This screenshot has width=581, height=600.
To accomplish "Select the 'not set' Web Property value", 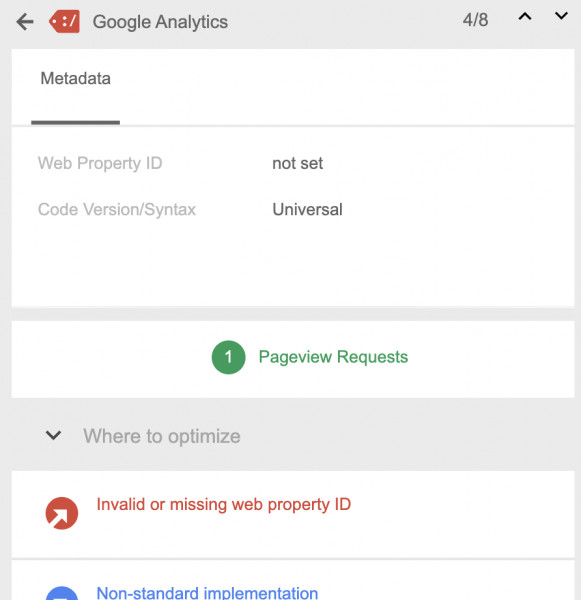I will pos(297,163).
